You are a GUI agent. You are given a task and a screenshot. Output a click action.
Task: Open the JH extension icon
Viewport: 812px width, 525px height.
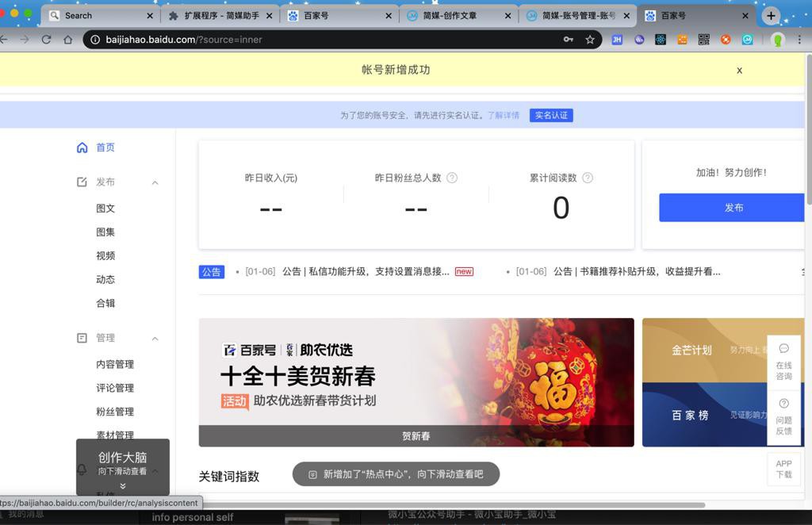(x=617, y=40)
